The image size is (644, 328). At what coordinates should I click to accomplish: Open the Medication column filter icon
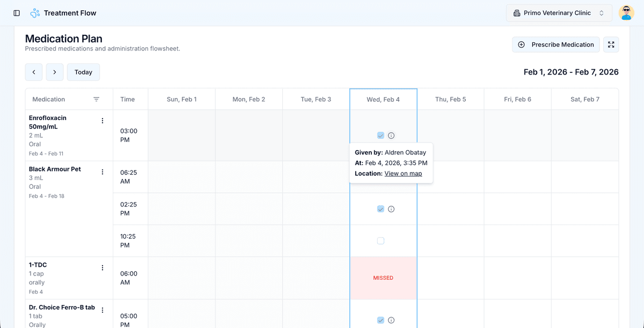tap(96, 99)
